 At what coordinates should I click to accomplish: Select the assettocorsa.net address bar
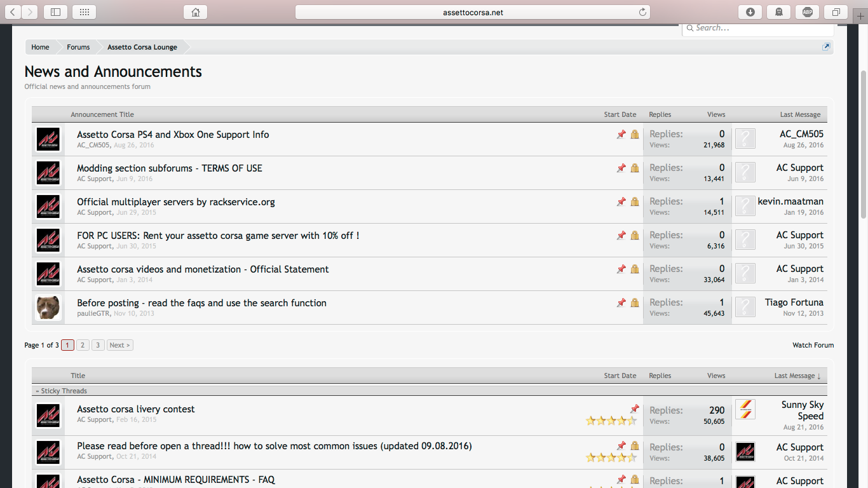(x=472, y=12)
